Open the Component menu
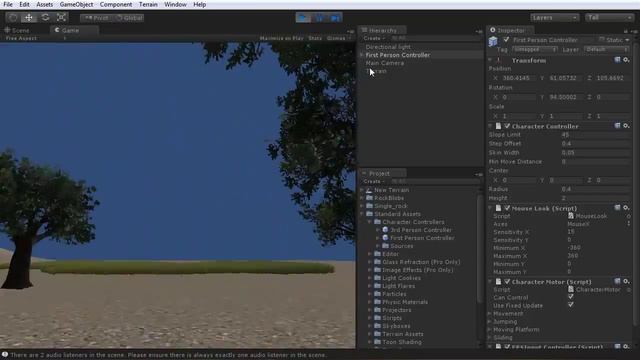 [116, 4]
